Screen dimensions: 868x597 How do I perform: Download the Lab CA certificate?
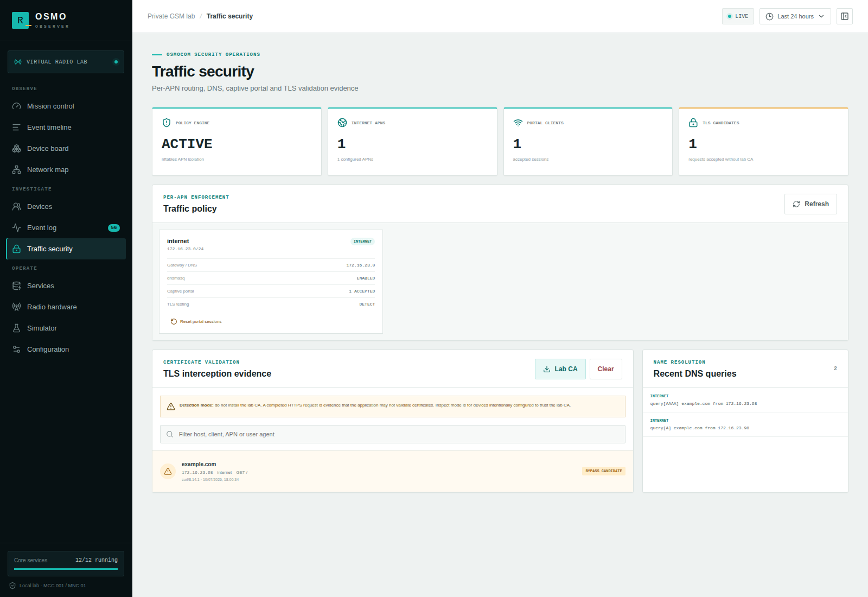560,369
